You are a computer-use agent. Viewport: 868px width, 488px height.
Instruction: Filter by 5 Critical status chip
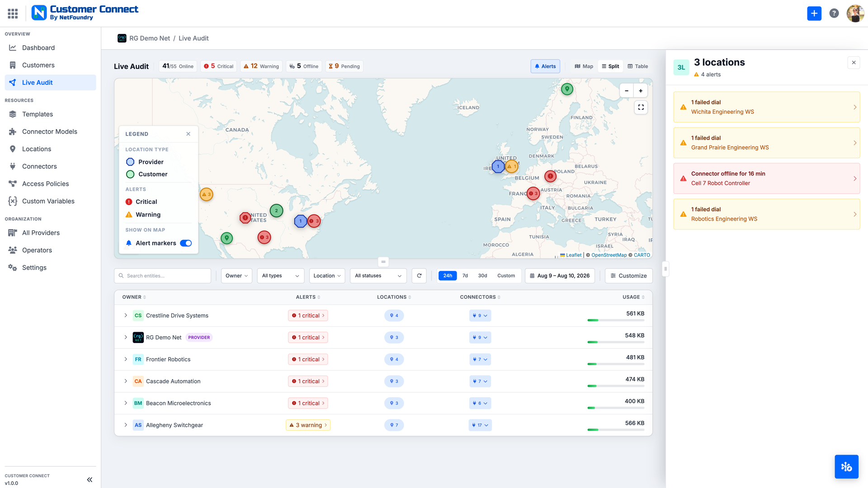point(218,66)
